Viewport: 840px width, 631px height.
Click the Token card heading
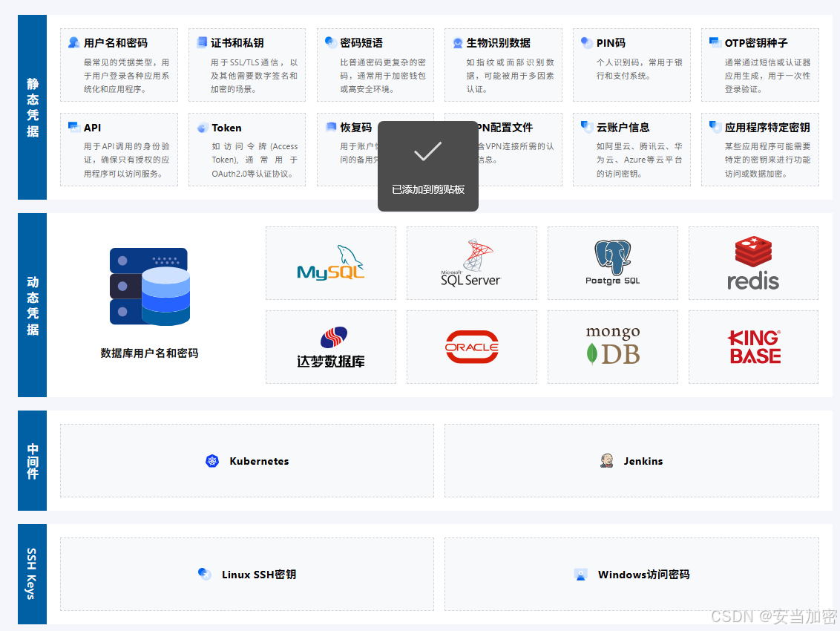tap(226, 128)
